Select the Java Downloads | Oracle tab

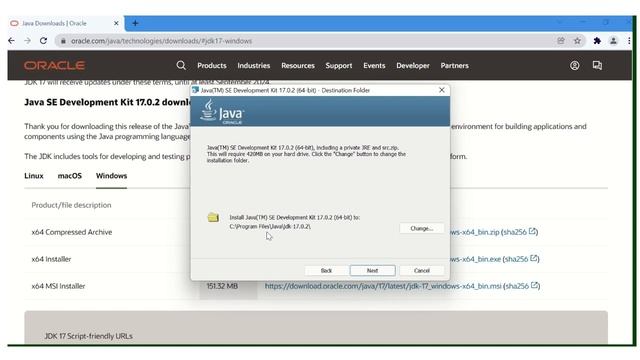click(x=65, y=23)
